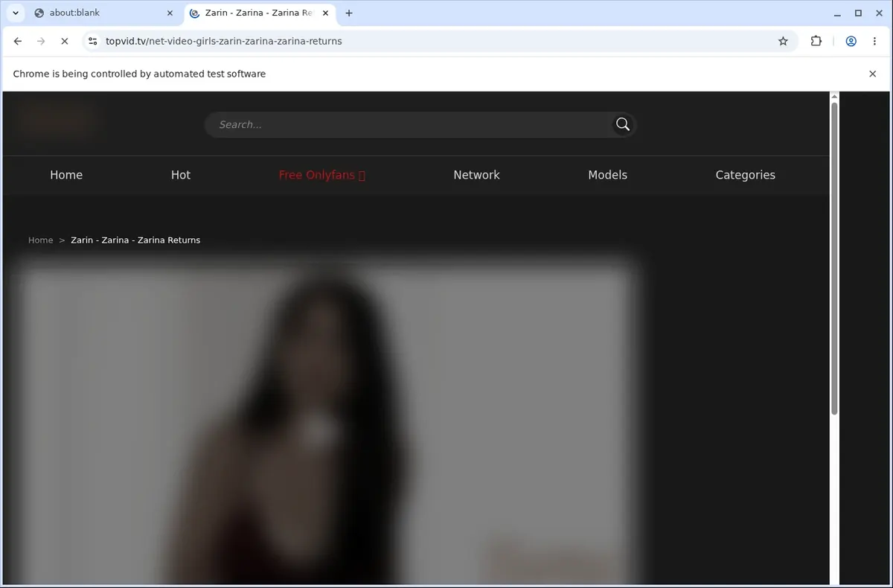Switch to the about:blank tab
893x588 pixels.
(x=104, y=13)
